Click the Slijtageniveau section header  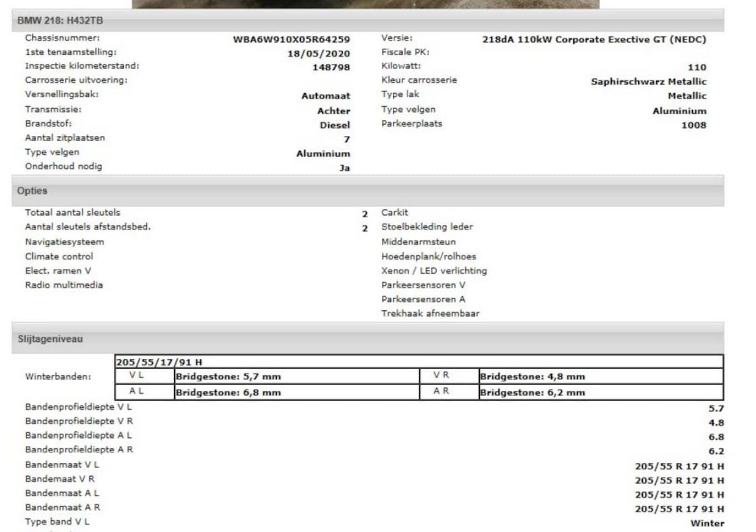click(x=368, y=339)
